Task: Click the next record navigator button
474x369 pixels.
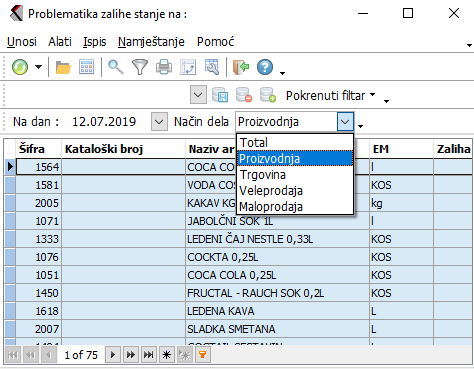Action: point(113,355)
